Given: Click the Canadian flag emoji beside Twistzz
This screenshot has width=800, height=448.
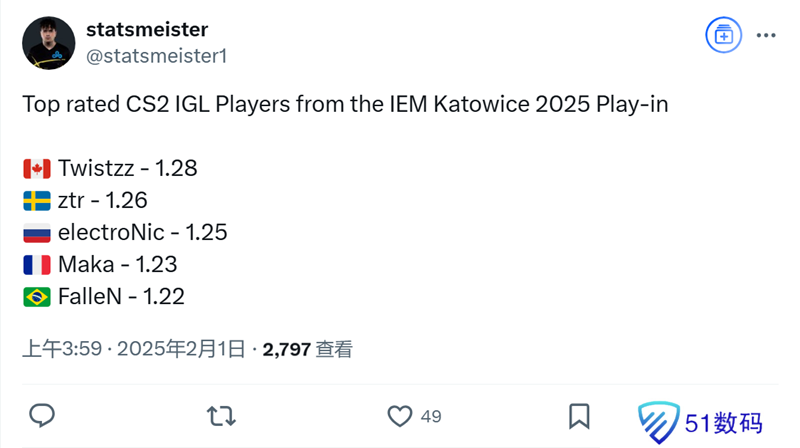Looking at the screenshot, I should (37, 169).
